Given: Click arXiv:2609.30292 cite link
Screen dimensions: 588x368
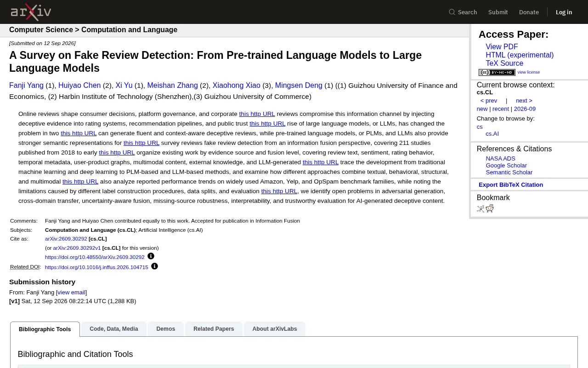Looking at the screenshot, I should (66, 239).
